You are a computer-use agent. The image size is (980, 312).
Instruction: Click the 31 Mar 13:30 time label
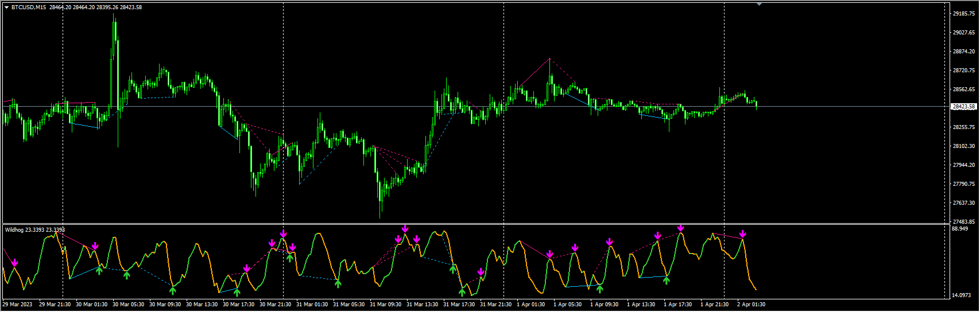click(422, 305)
